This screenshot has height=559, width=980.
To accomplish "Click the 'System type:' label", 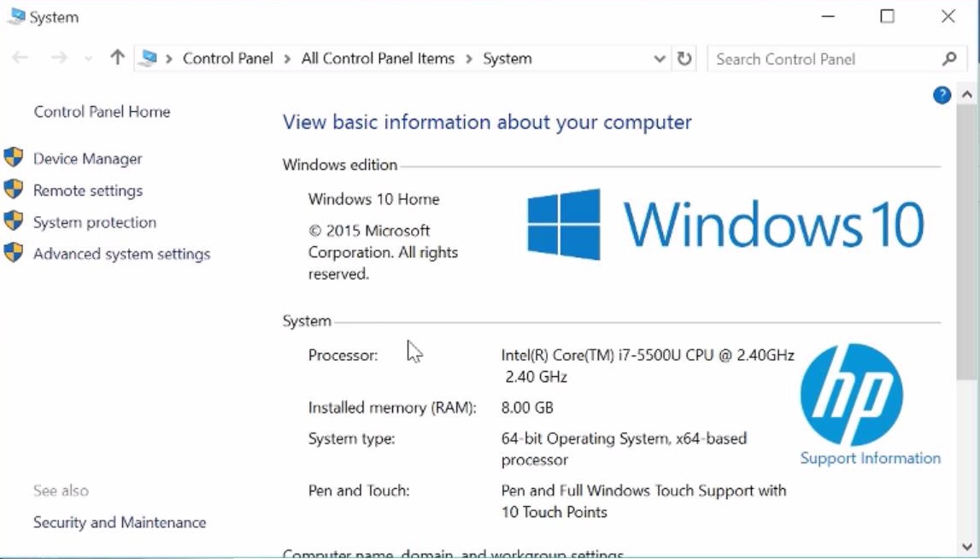I will point(351,439).
